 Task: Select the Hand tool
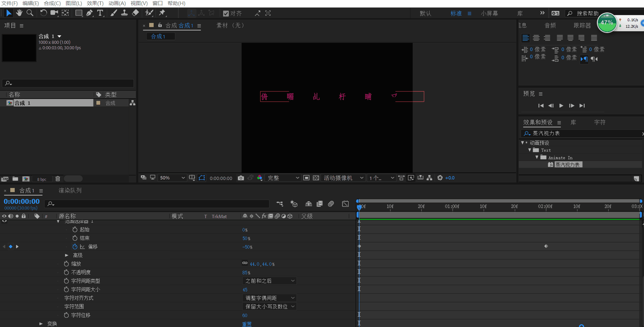click(19, 13)
